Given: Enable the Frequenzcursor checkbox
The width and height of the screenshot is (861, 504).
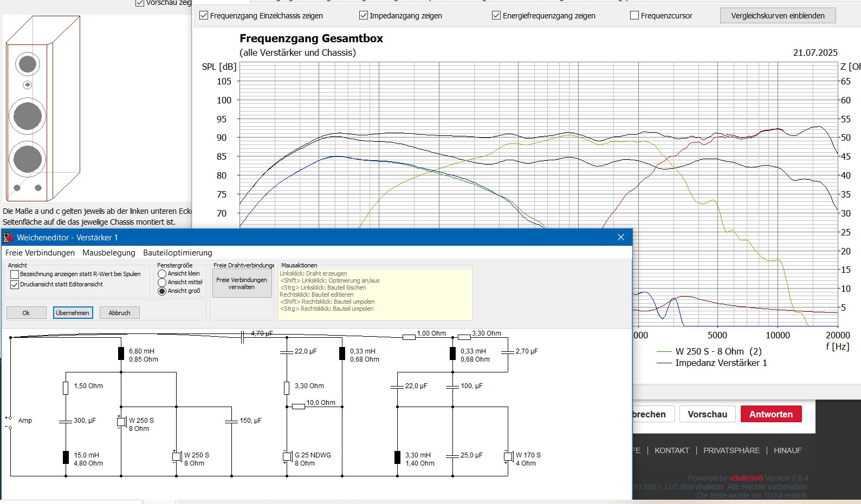Looking at the screenshot, I should pyautogui.click(x=635, y=16).
